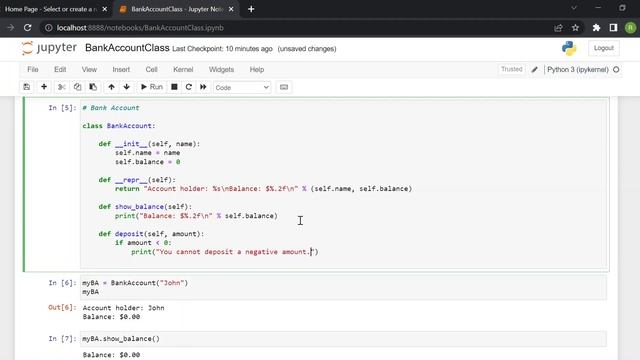640x360 pixels.
Task: View site information icon in address bar
Action: (x=49, y=28)
